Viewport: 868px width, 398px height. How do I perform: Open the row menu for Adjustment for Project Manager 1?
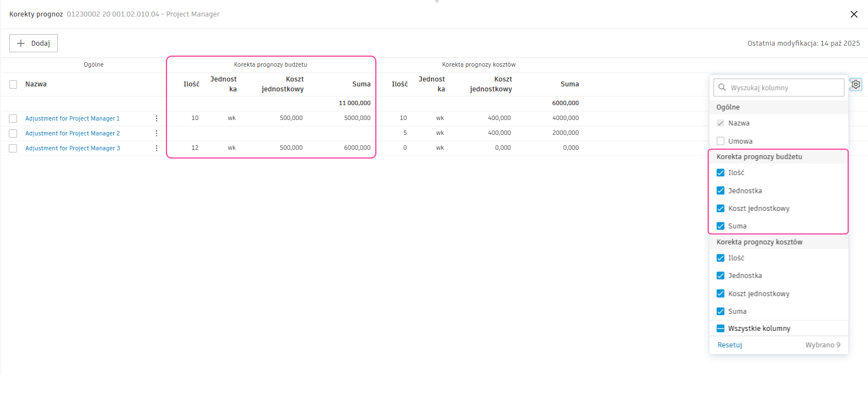pyautogui.click(x=157, y=118)
